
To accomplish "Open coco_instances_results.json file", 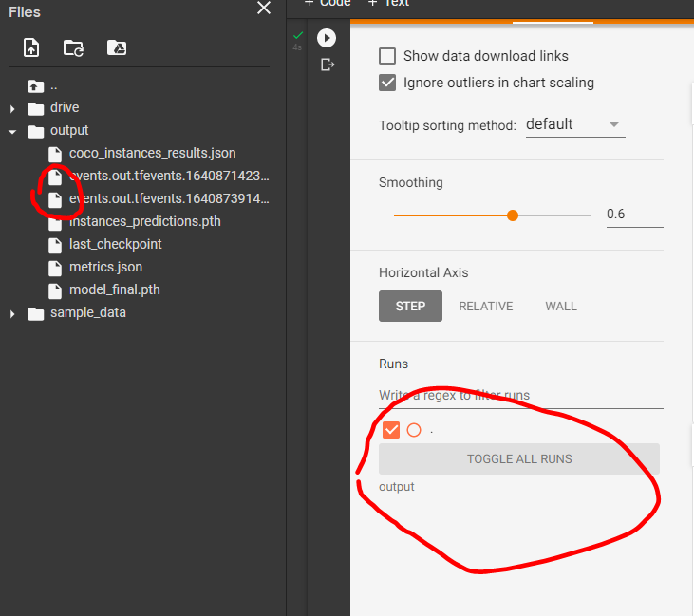I will tap(152, 153).
